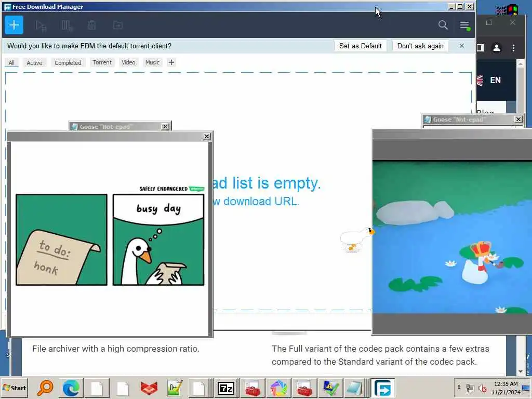Open Notepad++ from the taskbar
The image size is (532, 399).
coord(175,388)
